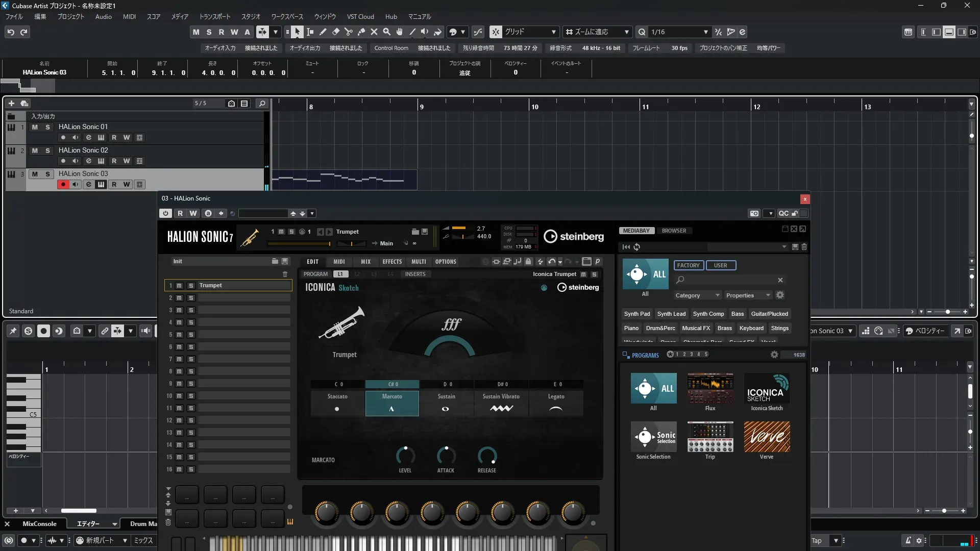Open MediaBay settings gear icon
The height and width of the screenshot is (551, 980).
point(780,295)
